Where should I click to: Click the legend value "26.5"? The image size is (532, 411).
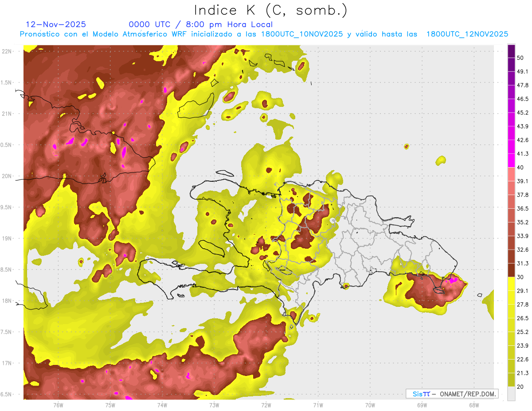(523, 318)
